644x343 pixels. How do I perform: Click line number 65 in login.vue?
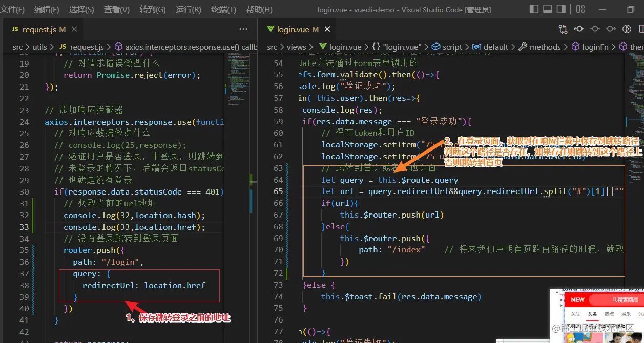click(x=278, y=191)
